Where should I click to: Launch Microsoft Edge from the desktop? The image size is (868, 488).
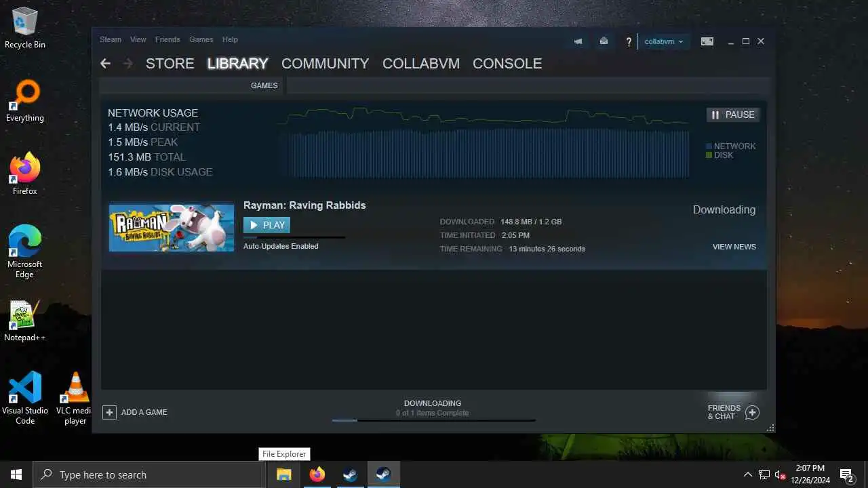pos(25,252)
